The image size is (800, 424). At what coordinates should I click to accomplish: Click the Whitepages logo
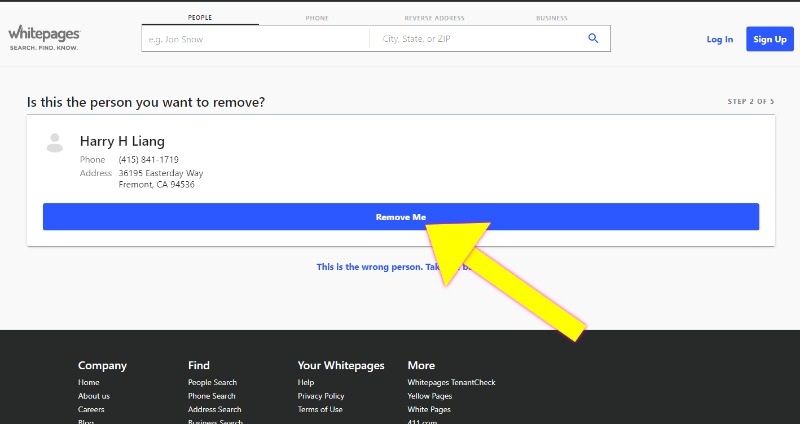click(x=44, y=38)
